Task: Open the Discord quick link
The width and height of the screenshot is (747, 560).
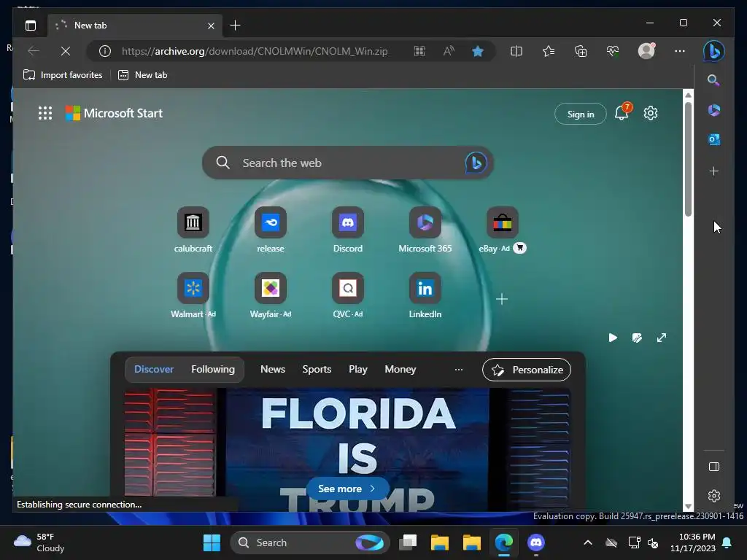Action: pos(348,230)
